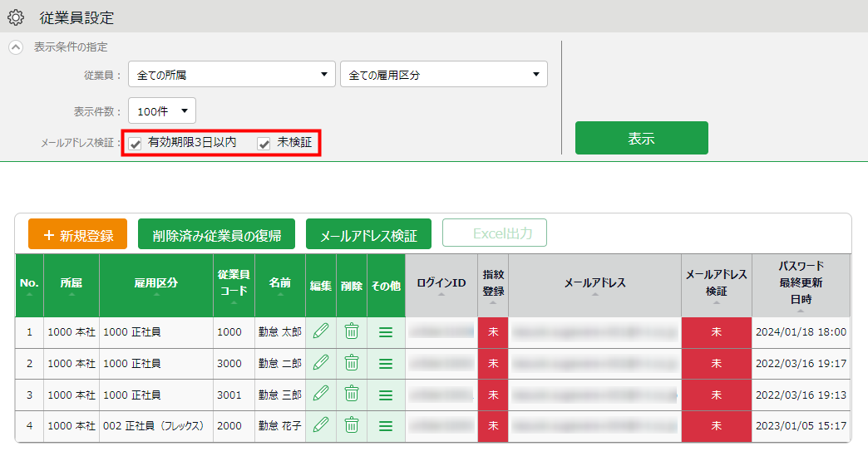Click the green 表示 button
This screenshot has width=868, height=461.
pyautogui.click(x=642, y=138)
